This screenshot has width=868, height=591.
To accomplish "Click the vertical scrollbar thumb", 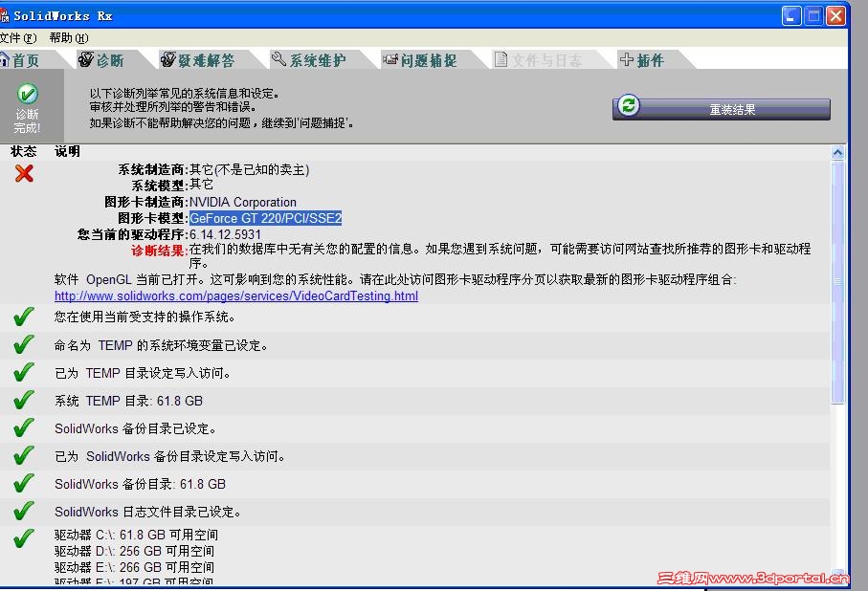I will coord(837,282).
